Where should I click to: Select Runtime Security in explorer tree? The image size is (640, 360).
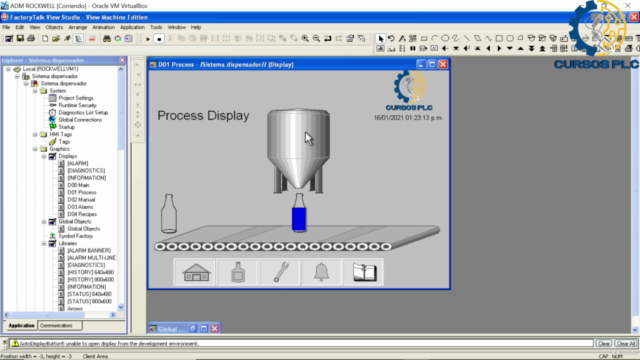(77, 105)
